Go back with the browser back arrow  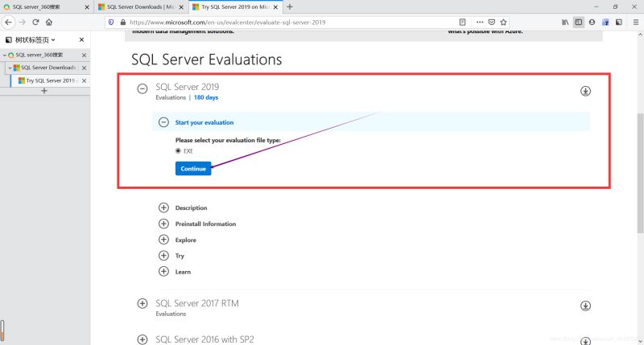pyautogui.click(x=9, y=23)
